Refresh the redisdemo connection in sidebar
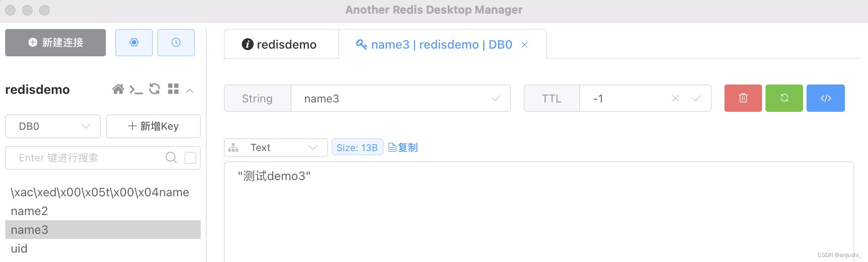 coord(154,89)
